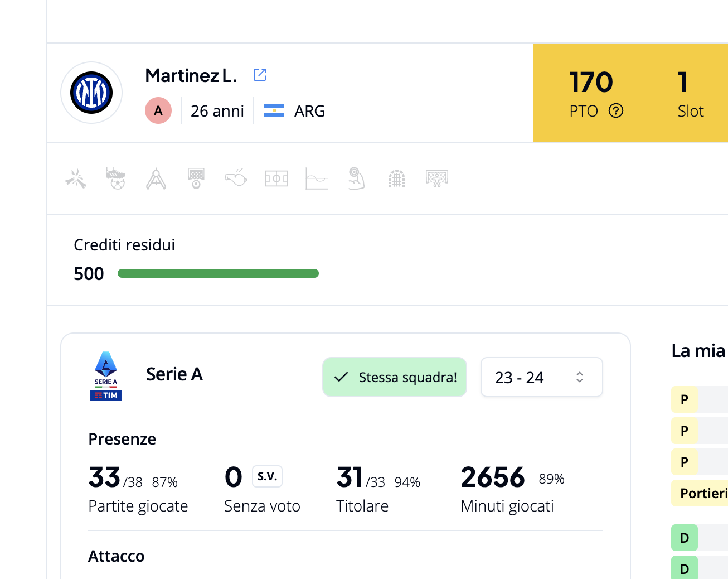The height and width of the screenshot is (579, 728).
Task: Open the 23 - 24 season dropdown
Action: point(542,377)
